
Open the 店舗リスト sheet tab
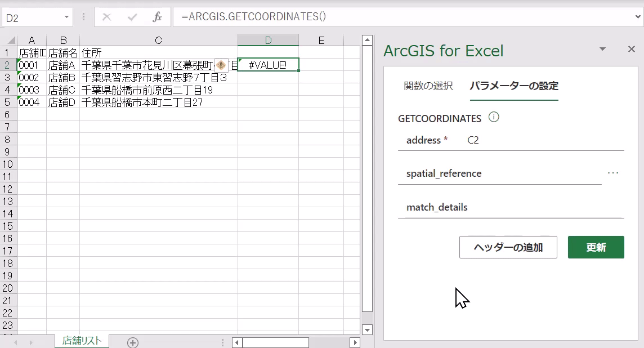(82, 341)
